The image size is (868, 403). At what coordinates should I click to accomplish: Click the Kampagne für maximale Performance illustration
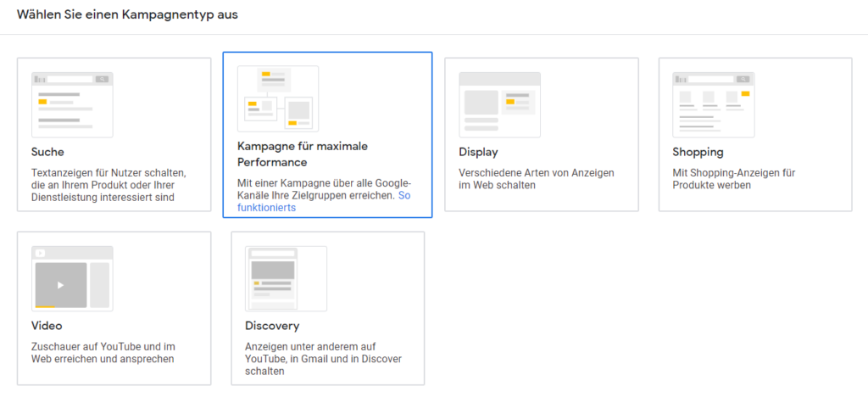278,98
